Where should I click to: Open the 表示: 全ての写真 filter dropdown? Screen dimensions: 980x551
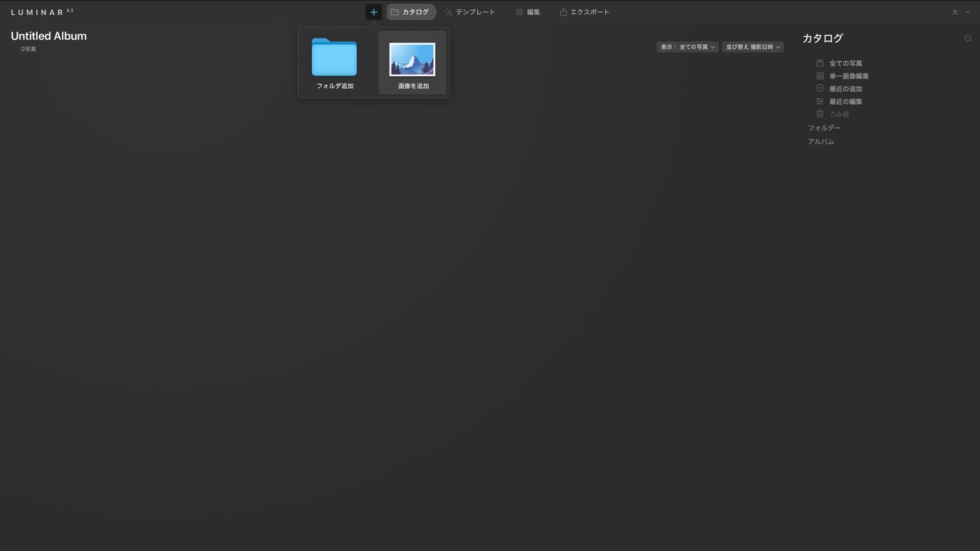pyautogui.click(x=687, y=47)
